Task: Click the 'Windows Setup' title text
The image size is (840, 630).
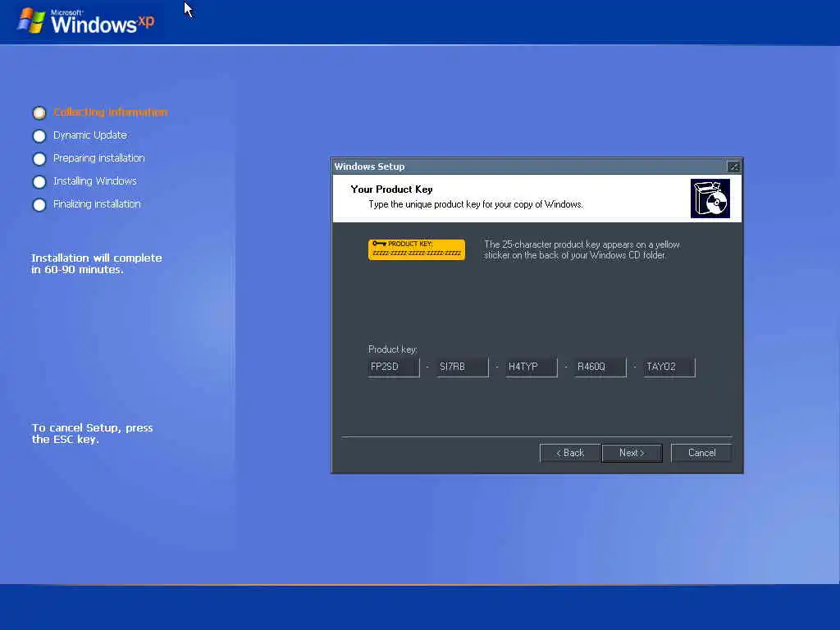Action: tap(370, 167)
